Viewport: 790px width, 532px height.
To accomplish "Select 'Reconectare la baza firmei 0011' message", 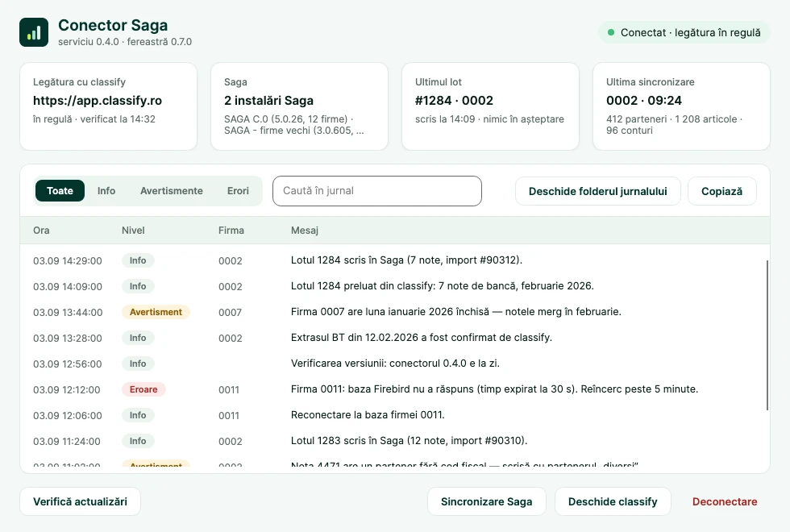I will pyautogui.click(x=368, y=414).
